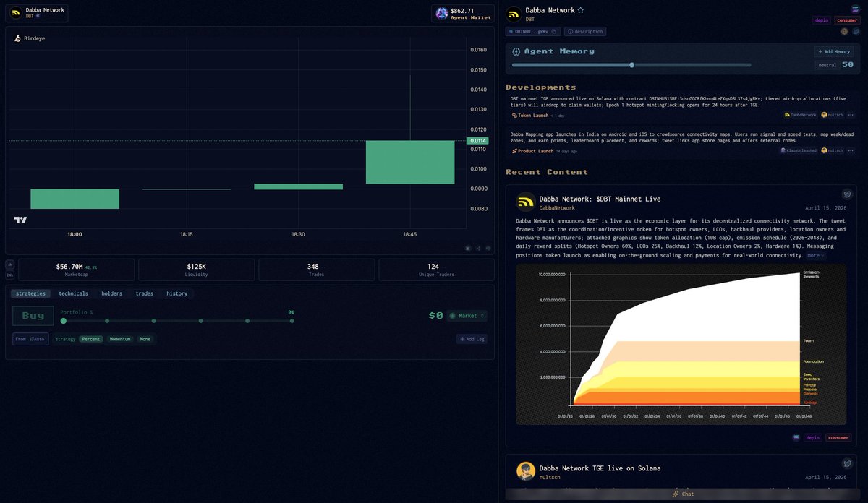Click nultsch avatar on TGE live post
This screenshot has height=503, width=868.
click(526, 471)
